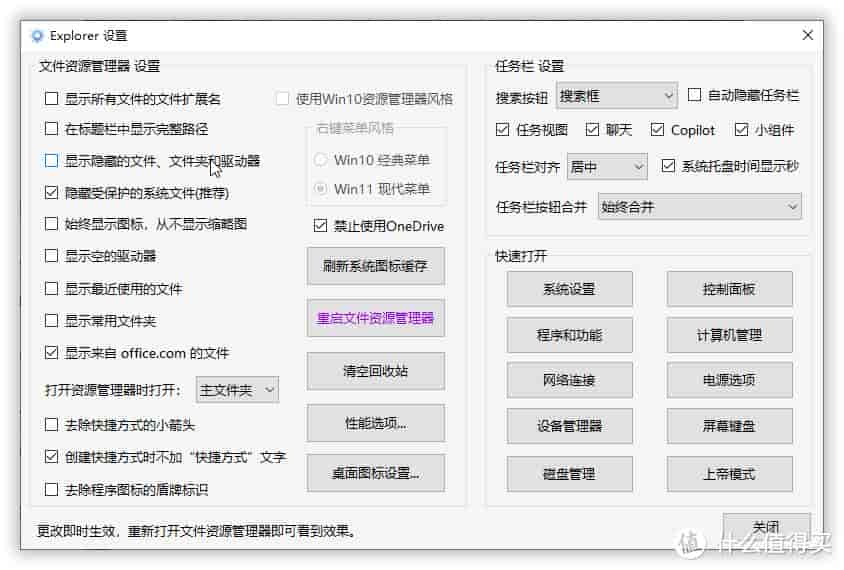Check 去除程序图标的盾牌标识 box
844x570 pixels.
pos(51,489)
